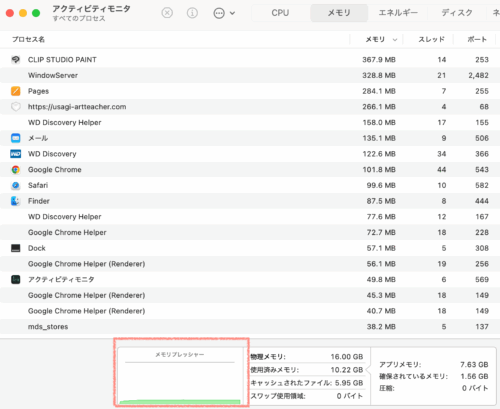Select the Google Chrome process name

coord(55,170)
